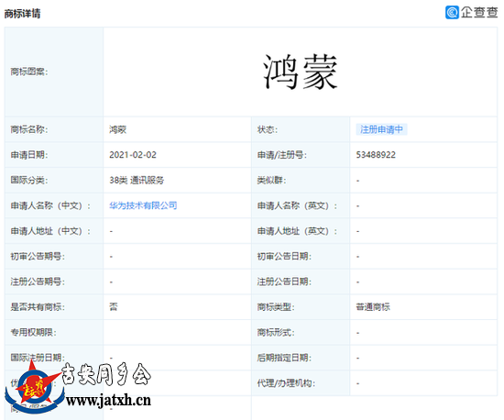Select the registration number 53488922
Image resolution: width=504 pixels, height=420 pixels.
(x=376, y=155)
